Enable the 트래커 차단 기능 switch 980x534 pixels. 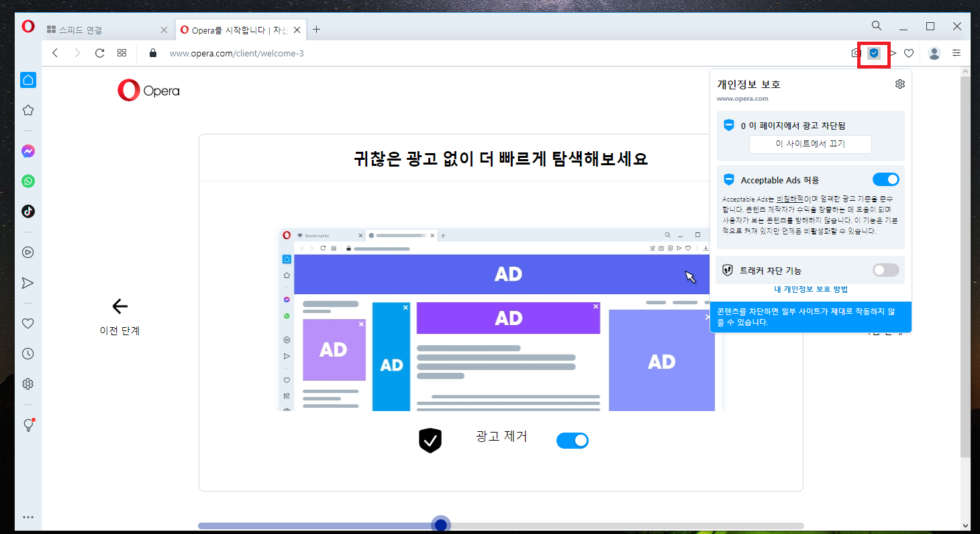(x=885, y=270)
